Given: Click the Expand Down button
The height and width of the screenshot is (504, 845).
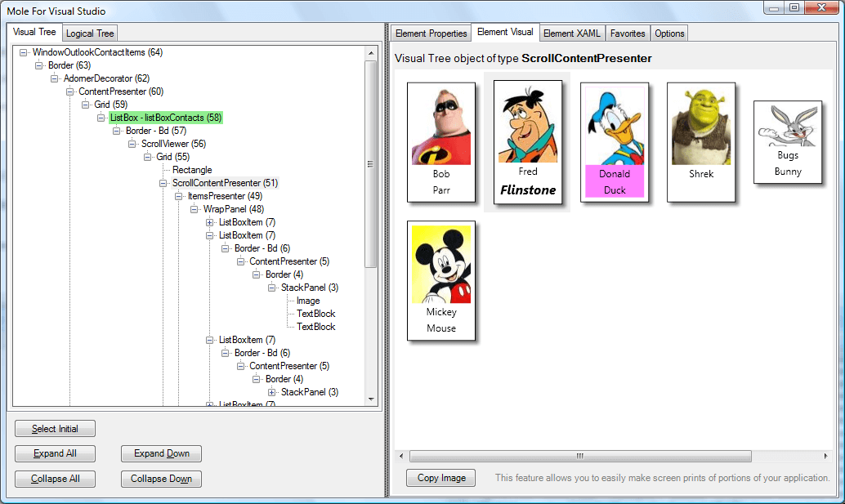Looking at the screenshot, I should tap(161, 453).
